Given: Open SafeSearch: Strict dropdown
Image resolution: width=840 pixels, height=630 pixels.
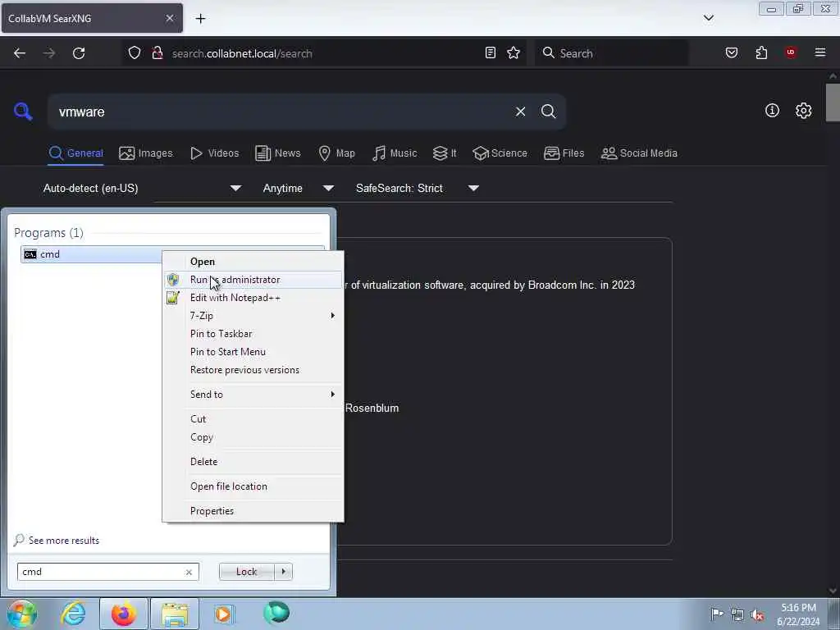Looking at the screenshot, I should tap(418, 188).
